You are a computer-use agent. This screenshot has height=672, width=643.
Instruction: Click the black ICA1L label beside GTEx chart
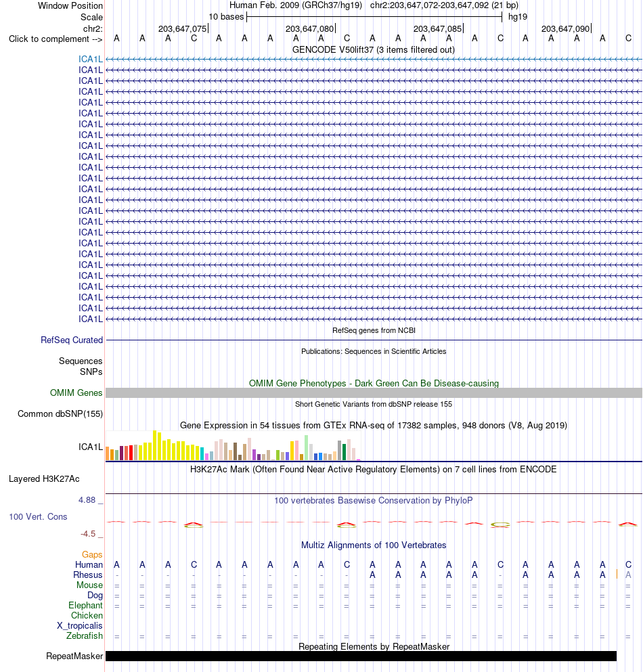pyautogui.click(x=91, y=447)
